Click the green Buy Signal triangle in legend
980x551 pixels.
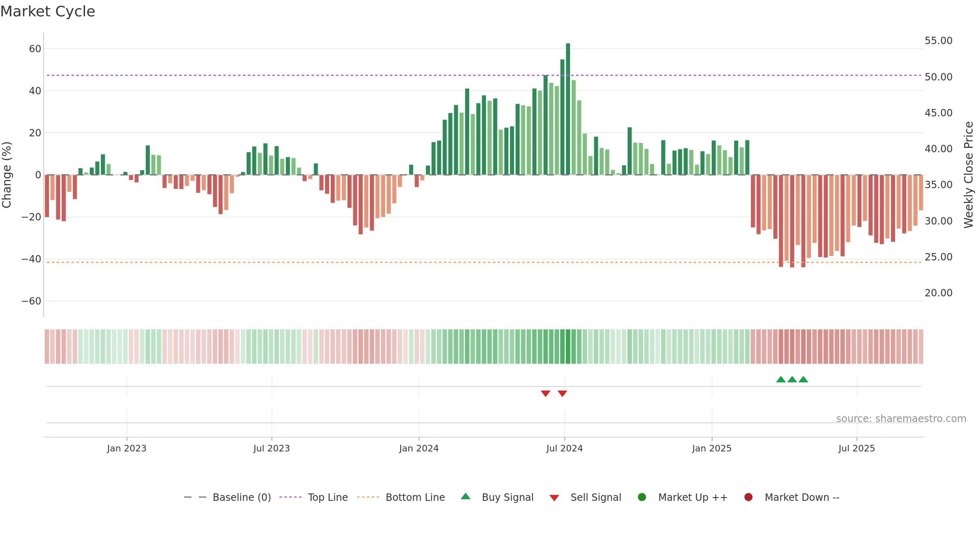pyautogui.click(x=465, y=496)
